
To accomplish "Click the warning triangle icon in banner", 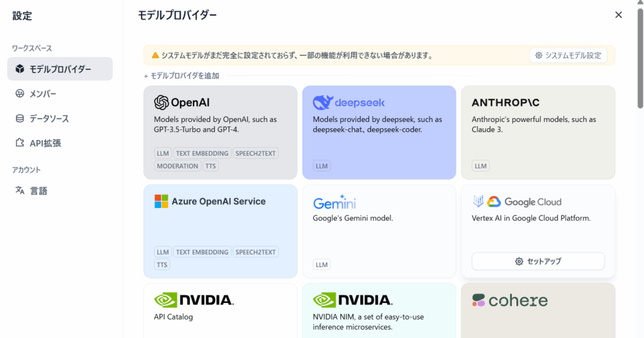I will coord(155,55).
